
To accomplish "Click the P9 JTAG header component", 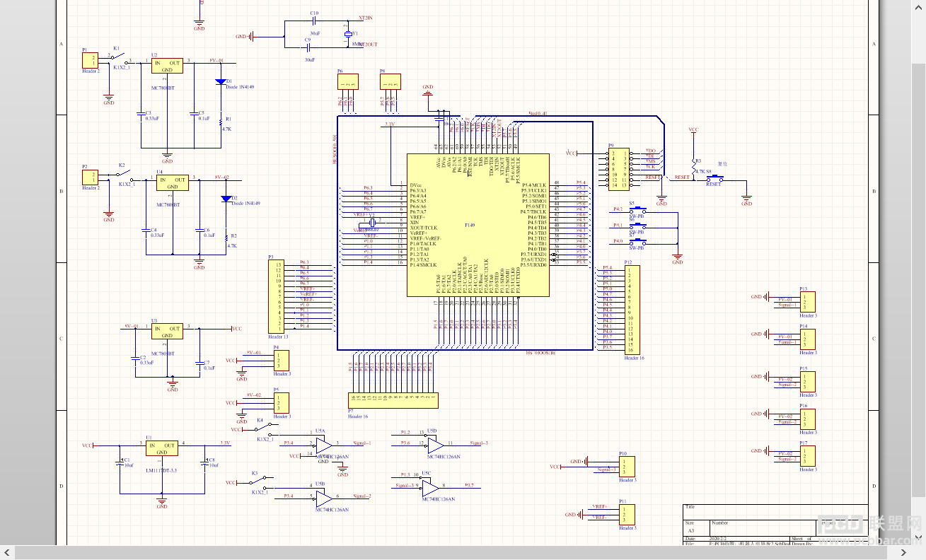I will click(x=618, y=168).
